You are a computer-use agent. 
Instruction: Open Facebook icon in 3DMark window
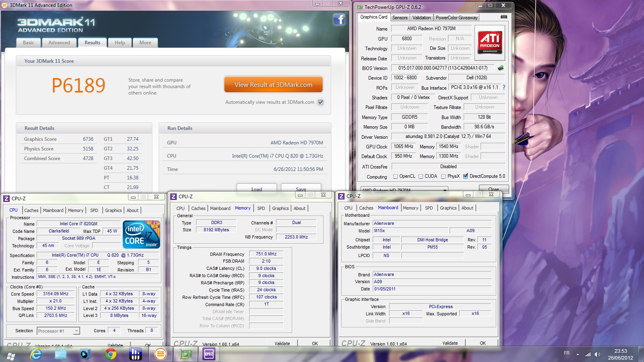(x=339, y=19)
